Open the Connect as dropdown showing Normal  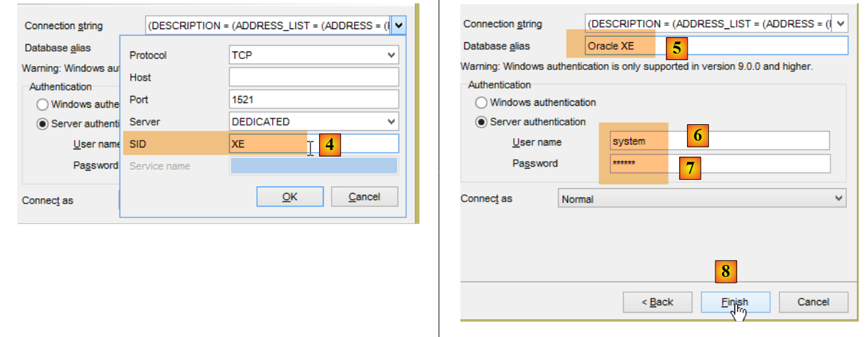(702, 199)
